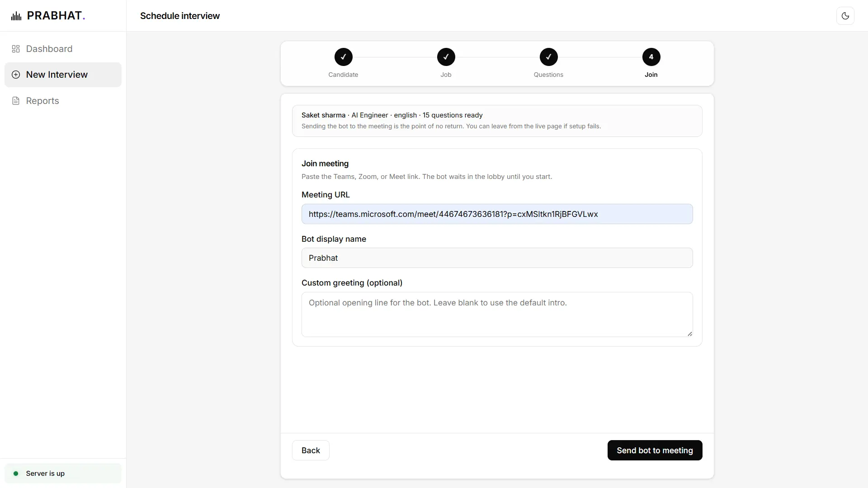
Task: Grab the Custom greeting textarea resize handle
Action: point(689,334)
